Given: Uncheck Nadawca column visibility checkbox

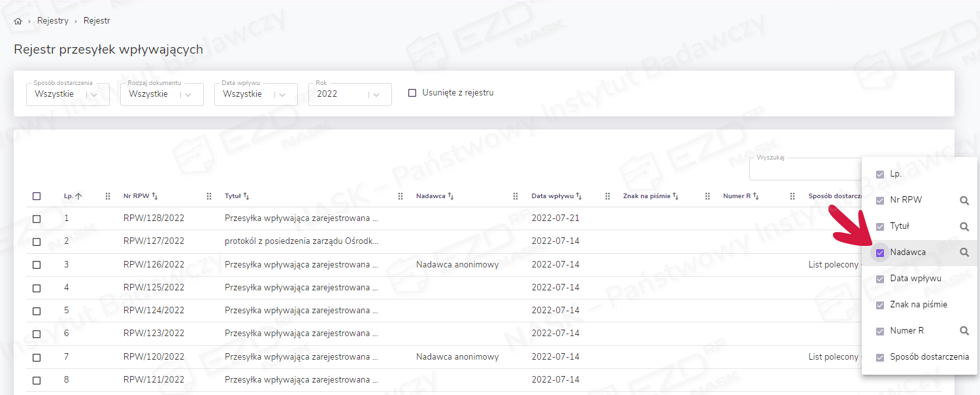Looking at the screenshot, I should [880, 252].
